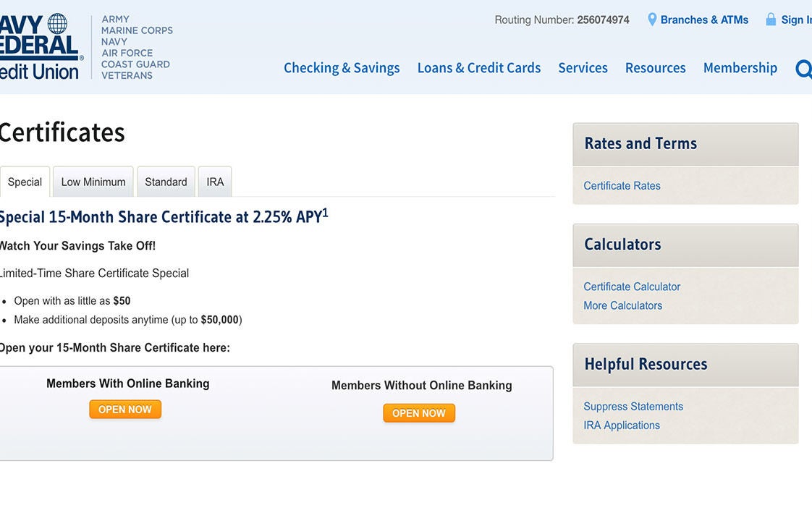This screenshot has height=521, width=812.
Task: Click the Sign In lock icon
Action: (x=771, y=20)
